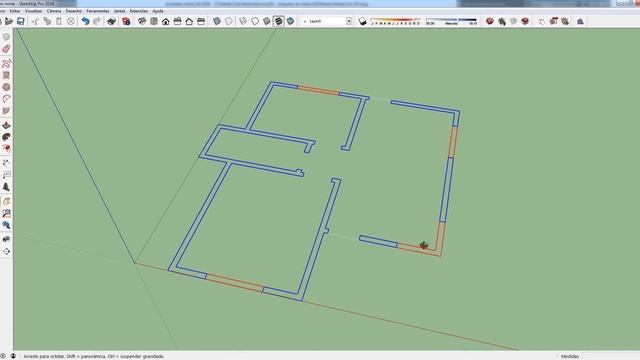Click the Erase circled-X toolbar icon
Image resolution: width=640 pixels, height=360 pixels.
tap(71, 21)
